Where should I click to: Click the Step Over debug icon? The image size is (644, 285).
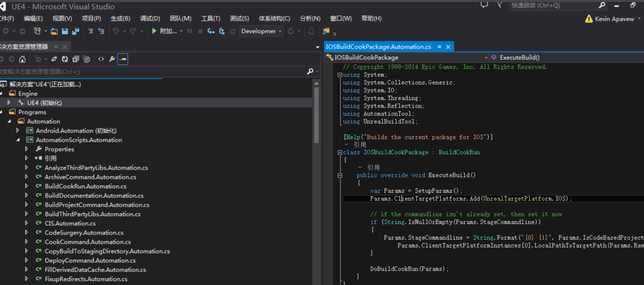coord(221,31)
